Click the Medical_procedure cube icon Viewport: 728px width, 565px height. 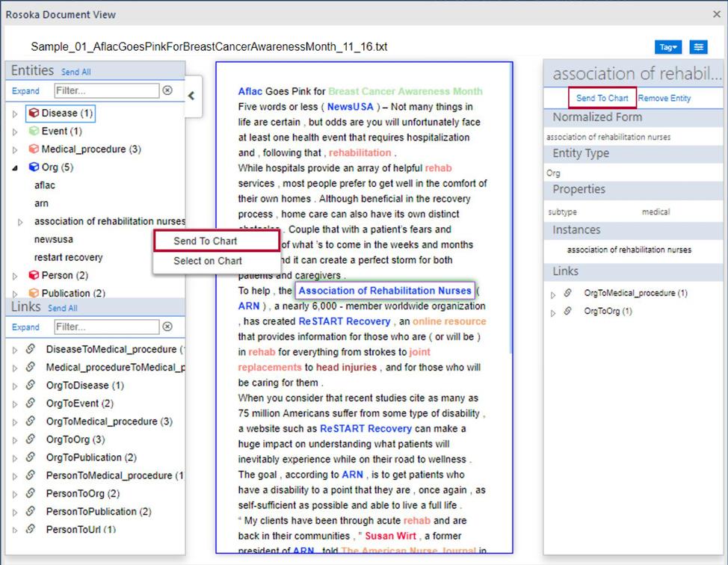point(34,149)
